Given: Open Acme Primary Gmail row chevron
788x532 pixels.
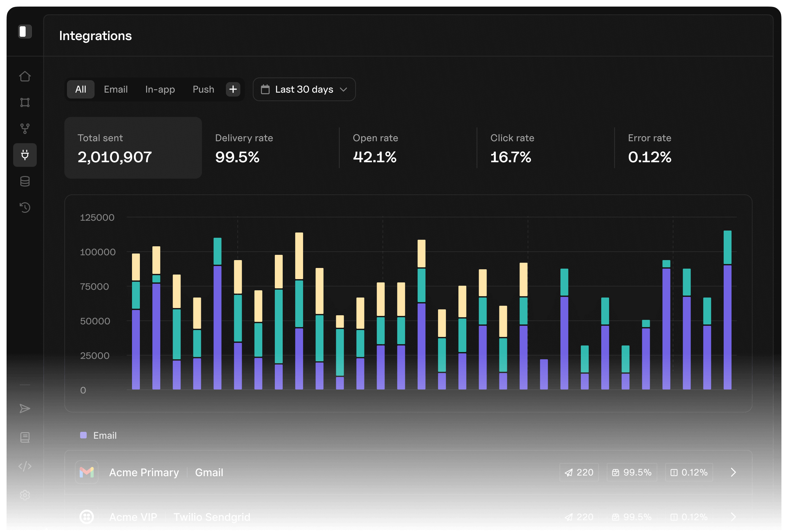Looking at the screenshot, I should point(733,472).
